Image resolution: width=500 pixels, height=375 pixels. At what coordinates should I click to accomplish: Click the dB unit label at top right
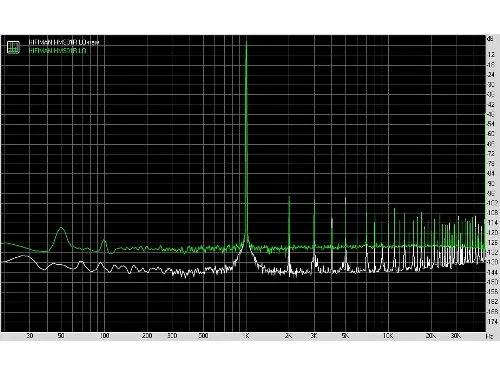coord(490,39)
